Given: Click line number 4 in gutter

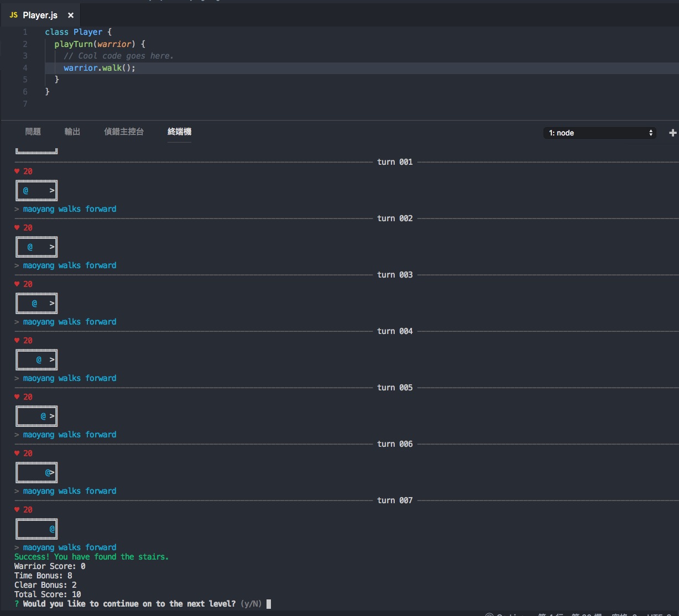Looking at the screenshot, I should (25, 68).
